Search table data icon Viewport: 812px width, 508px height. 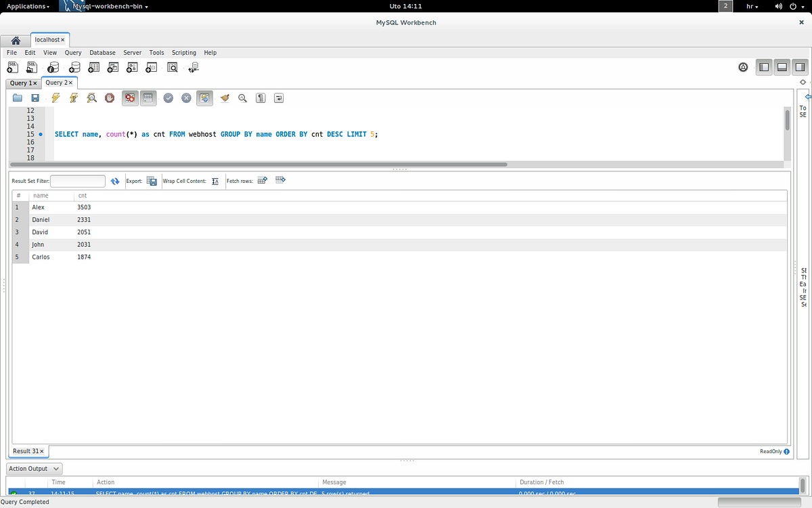(173, 67)
